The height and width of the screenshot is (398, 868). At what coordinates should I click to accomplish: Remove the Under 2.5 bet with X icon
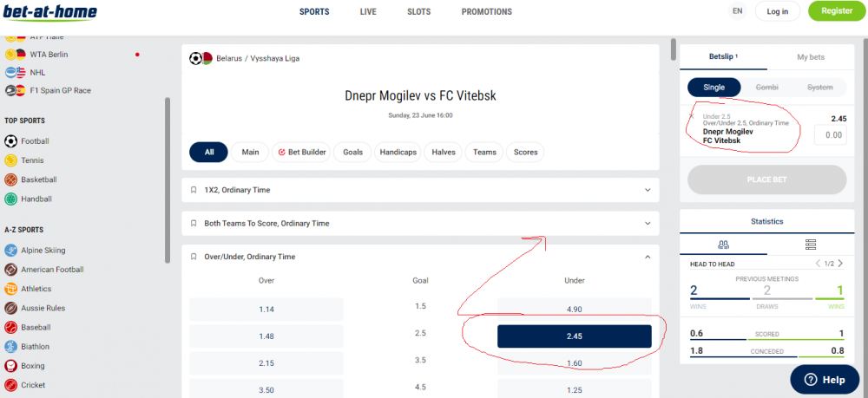[692, 116]
